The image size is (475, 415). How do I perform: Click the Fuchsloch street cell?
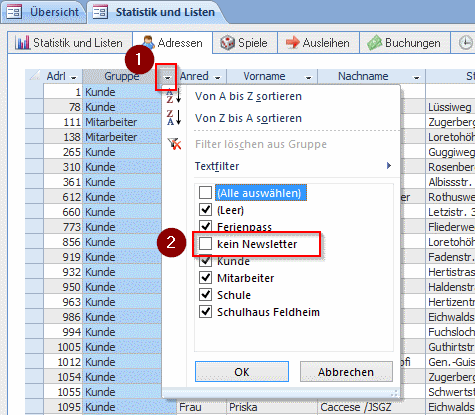(450, 332)
